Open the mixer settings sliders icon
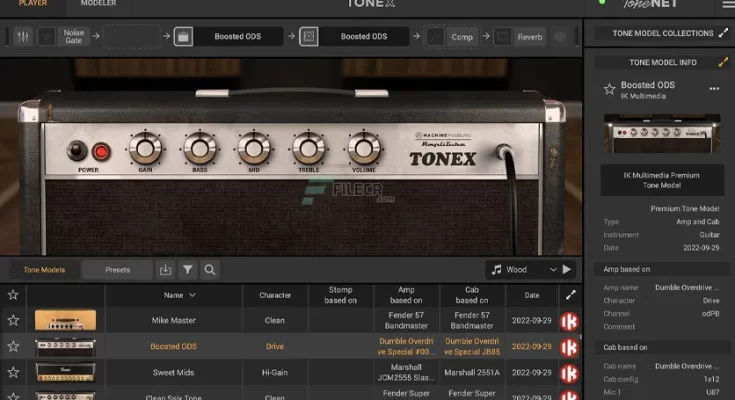 (x=22, y=37)
